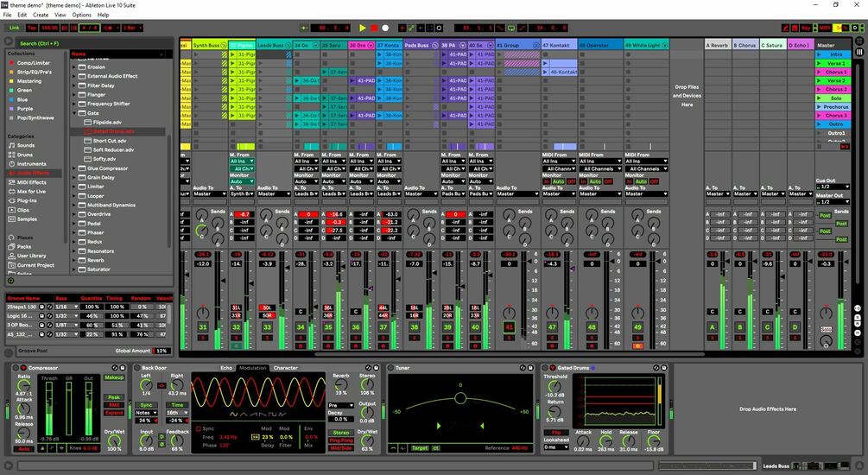Screen dimensions: 868x475
Task: Toggle return A track activator
Action: pos(713,327)
